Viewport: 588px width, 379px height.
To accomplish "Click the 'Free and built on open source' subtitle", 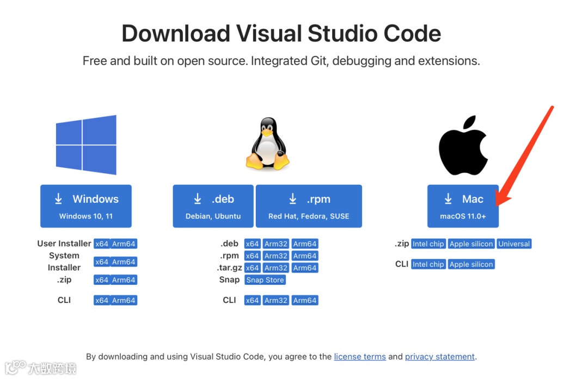I will tap(281, 61).
